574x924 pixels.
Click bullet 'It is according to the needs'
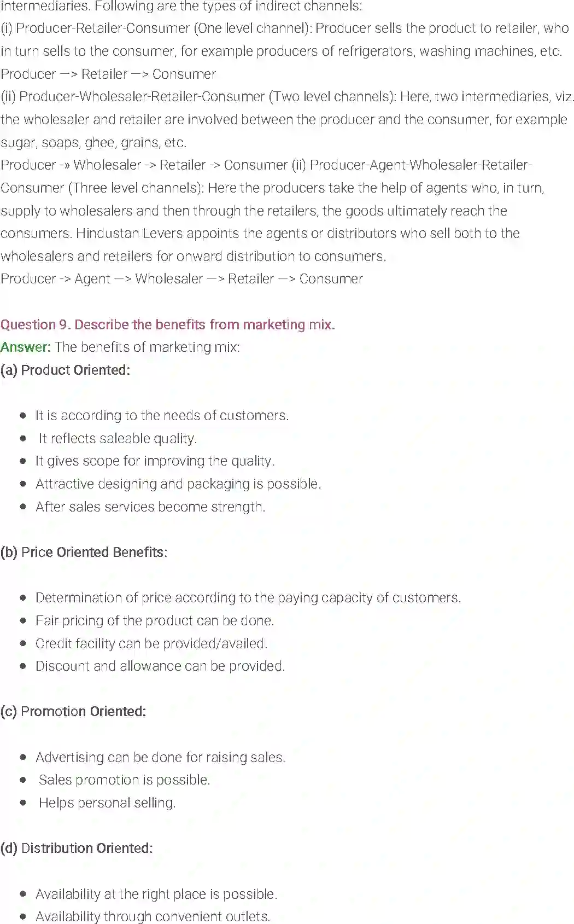(162, 416)
